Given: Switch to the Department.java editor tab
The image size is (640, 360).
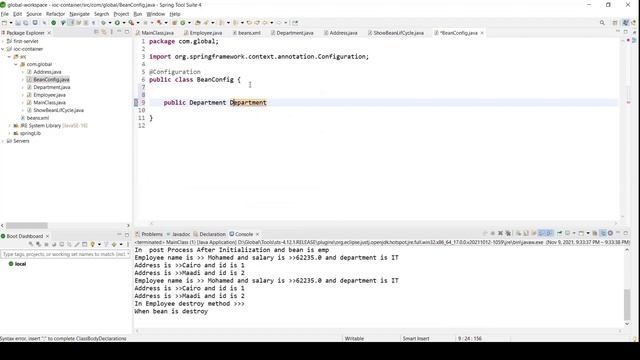Looking at the screenshot, I should [x=295, y=33].
